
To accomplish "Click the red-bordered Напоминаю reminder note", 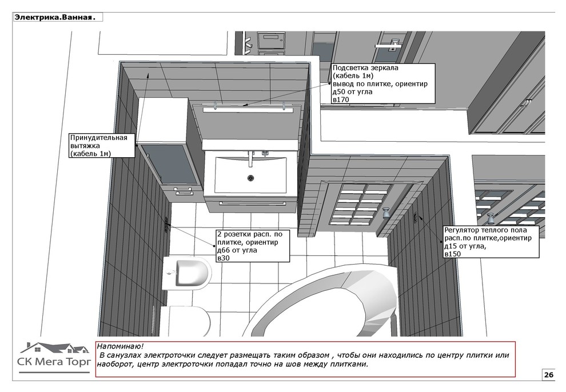I will click(x=305, y=359).
